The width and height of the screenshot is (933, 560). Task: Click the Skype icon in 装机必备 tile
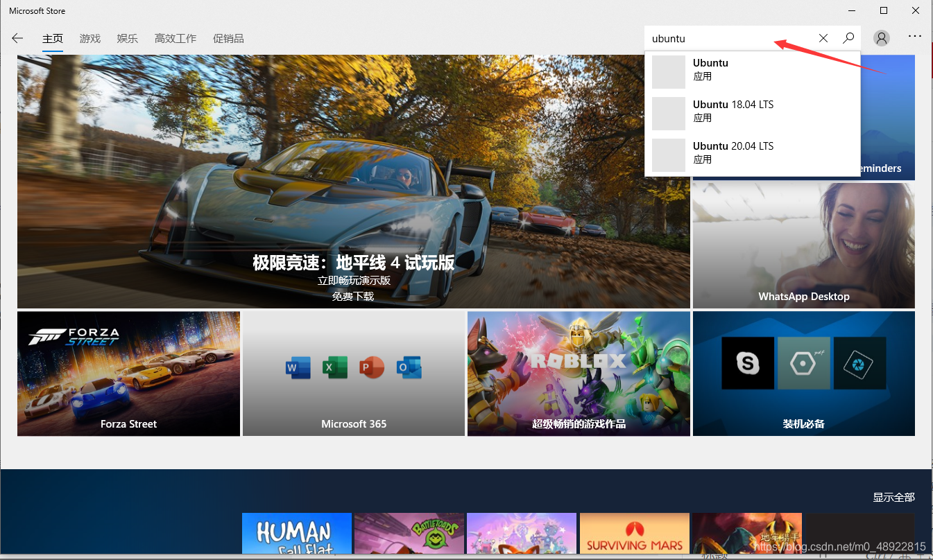[748, 362]
